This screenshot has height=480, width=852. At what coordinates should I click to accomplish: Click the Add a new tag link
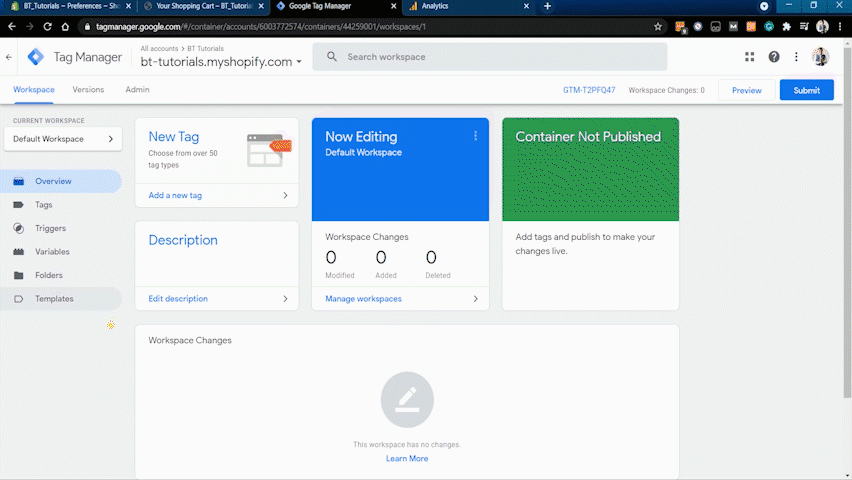coord(175,195)
